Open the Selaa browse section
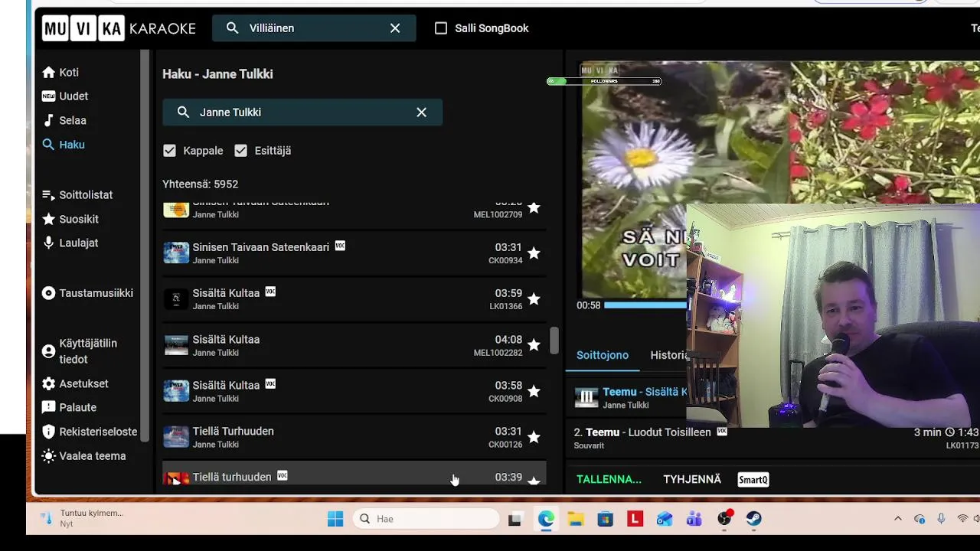 [64, 120]
